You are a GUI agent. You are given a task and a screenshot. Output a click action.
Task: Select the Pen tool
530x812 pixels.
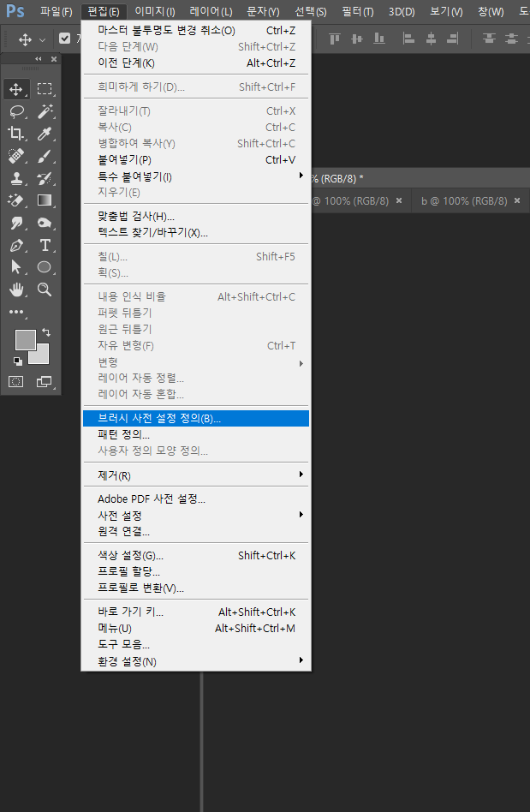coord(16,245)
